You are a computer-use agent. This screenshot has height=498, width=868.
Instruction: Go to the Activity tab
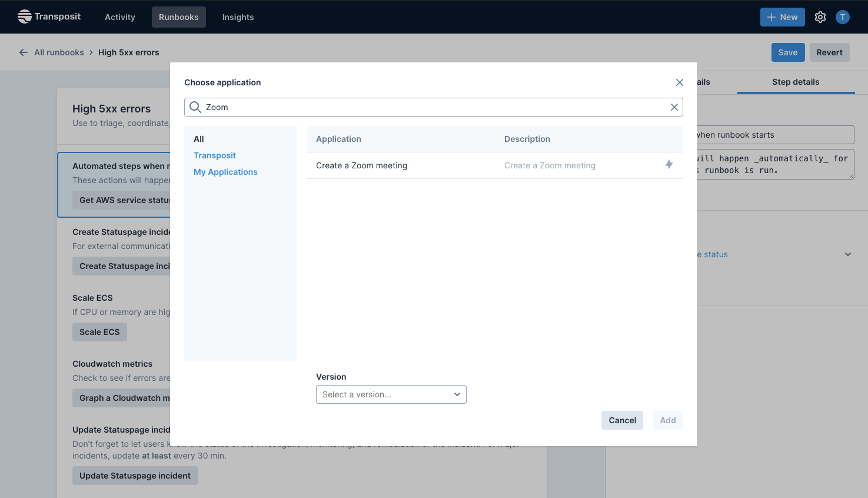120,17
